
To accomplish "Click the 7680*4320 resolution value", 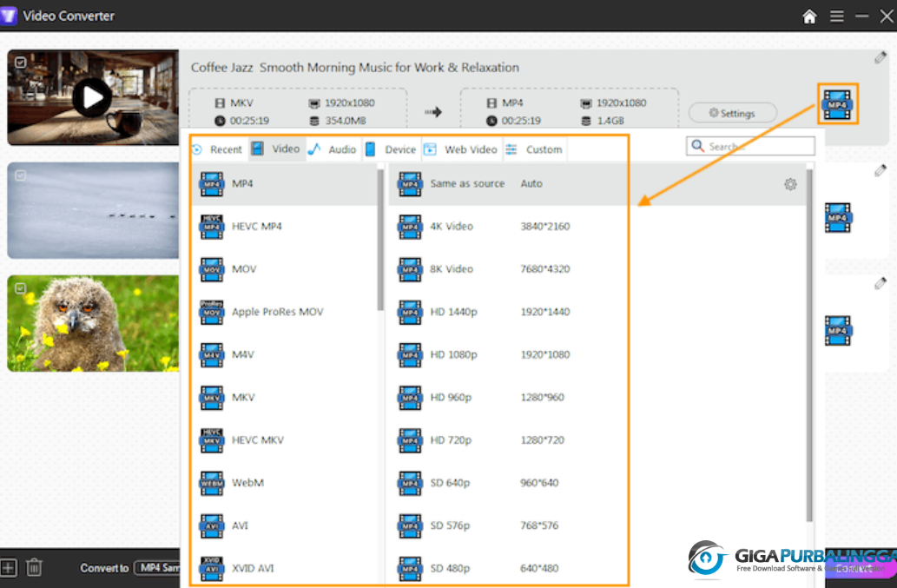I will 544,269.
